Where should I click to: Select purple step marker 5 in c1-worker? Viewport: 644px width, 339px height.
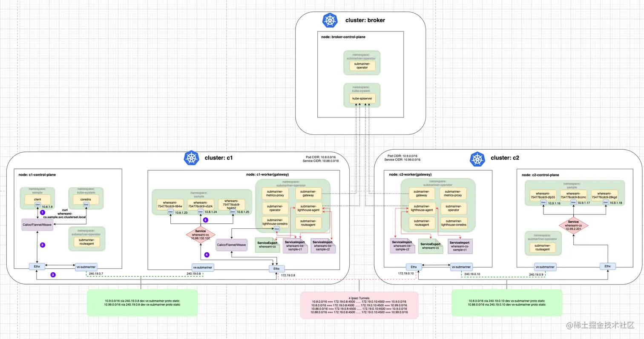(x=206, y=220)
